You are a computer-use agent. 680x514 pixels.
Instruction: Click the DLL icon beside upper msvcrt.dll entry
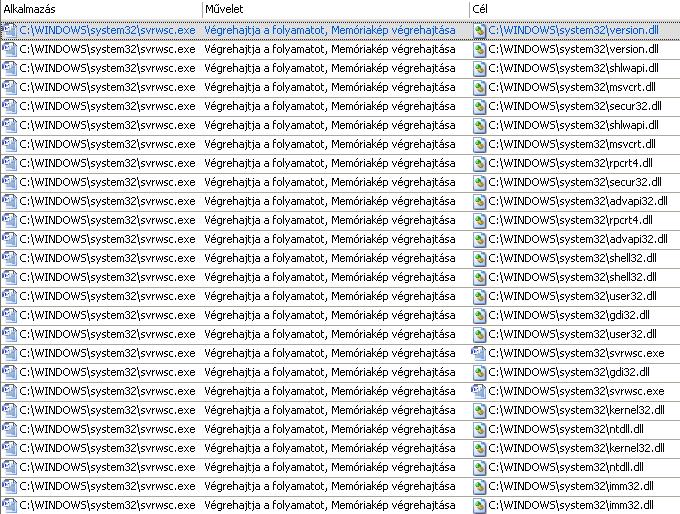pyautogui.click(x=479, y=88)
